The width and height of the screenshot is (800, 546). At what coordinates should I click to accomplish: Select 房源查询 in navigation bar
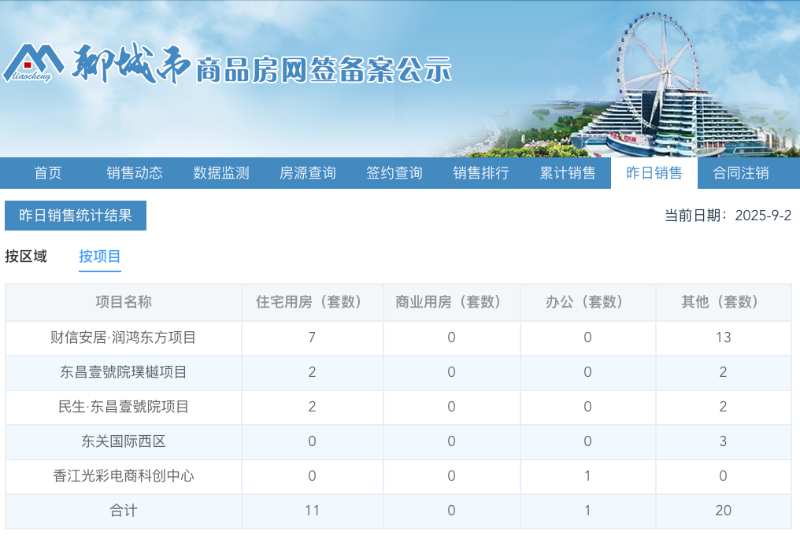point(308,173)
